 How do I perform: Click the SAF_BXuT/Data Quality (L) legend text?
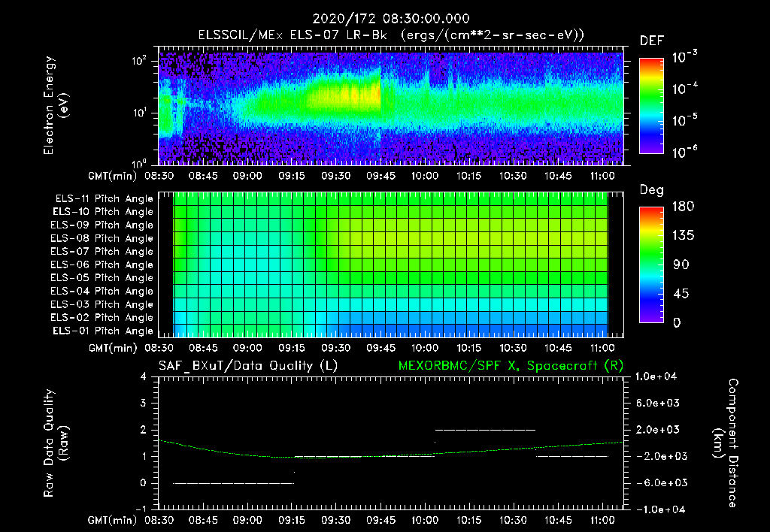coord(247,365)
